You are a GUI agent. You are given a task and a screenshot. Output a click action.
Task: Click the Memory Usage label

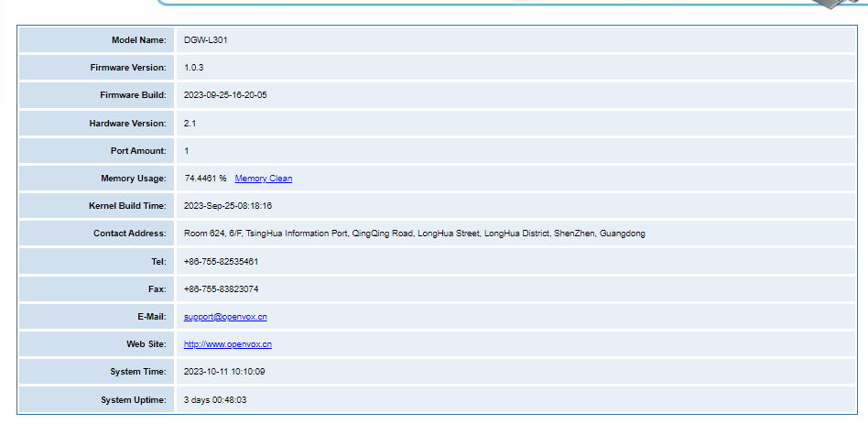pos(134,179)
